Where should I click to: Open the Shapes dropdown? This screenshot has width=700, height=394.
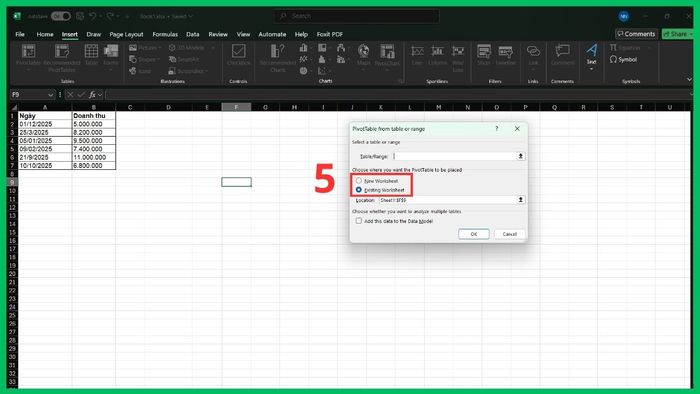pyautogui.click(x=144, y=59)
